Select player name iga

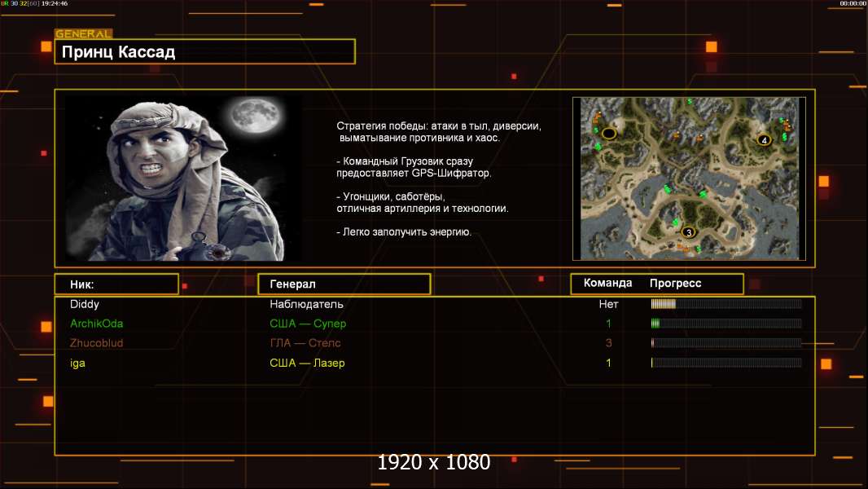(x=77, y=363)
